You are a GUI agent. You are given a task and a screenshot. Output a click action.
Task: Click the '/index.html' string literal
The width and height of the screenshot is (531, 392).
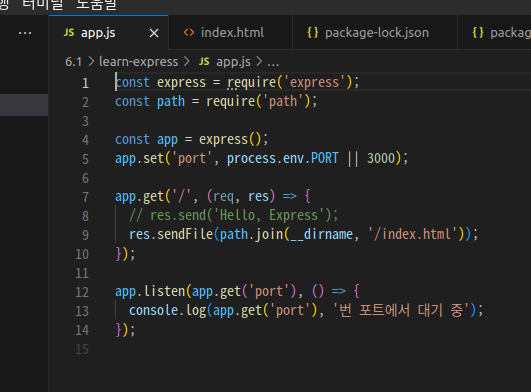[x=413, y=234]
